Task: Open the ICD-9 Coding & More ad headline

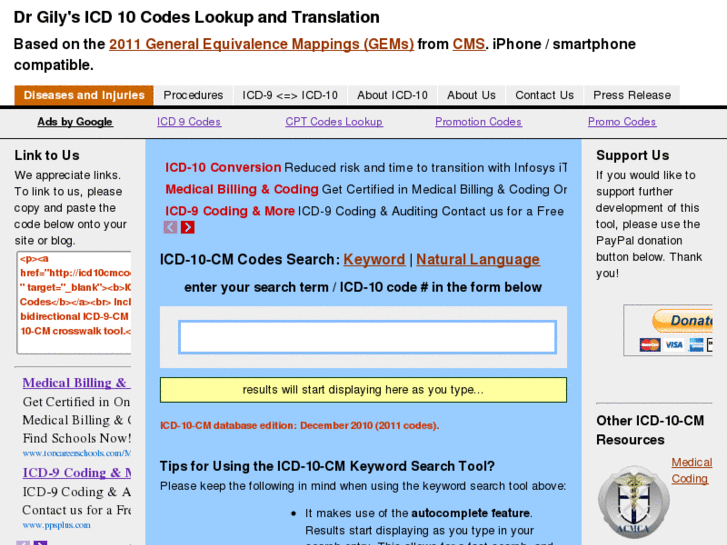Action: pyautogui.click(x=230, y=211)
